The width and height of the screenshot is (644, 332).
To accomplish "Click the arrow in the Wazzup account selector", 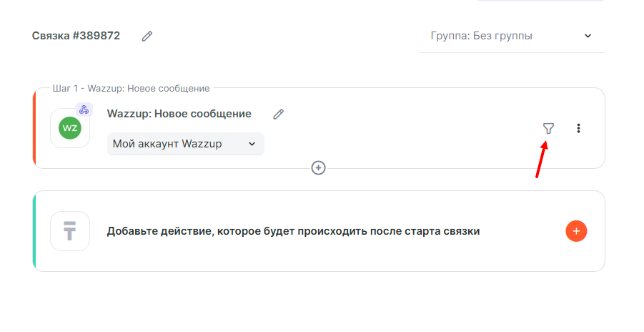I will point(252,144).
